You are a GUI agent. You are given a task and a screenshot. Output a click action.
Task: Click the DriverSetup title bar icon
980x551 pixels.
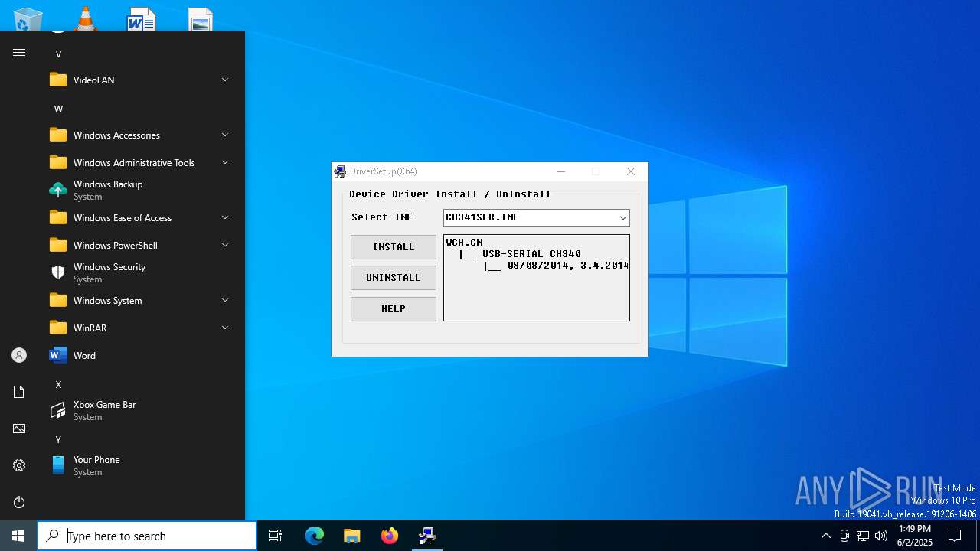coord(340,171)
